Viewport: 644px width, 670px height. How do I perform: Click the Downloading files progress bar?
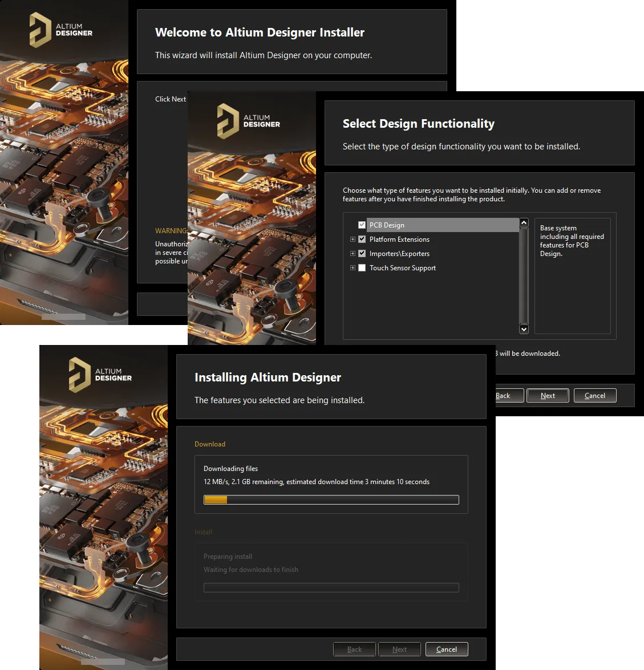(331, 500)
